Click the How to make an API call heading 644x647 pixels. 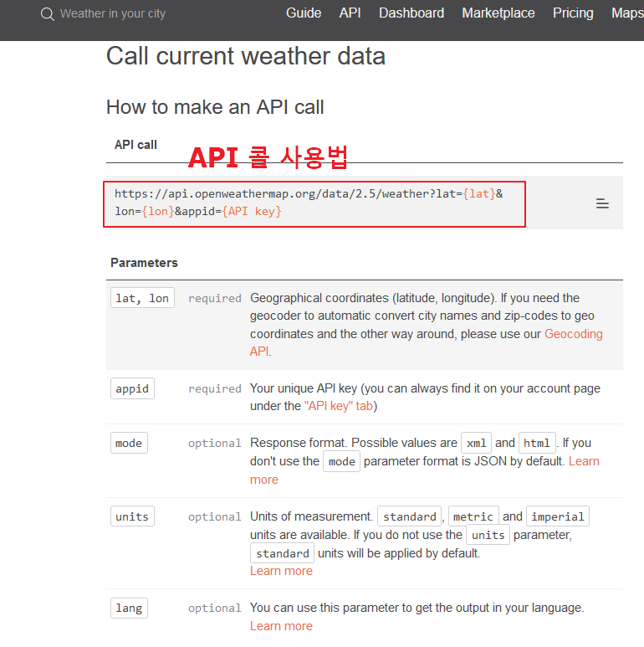[x=215, y=107]
